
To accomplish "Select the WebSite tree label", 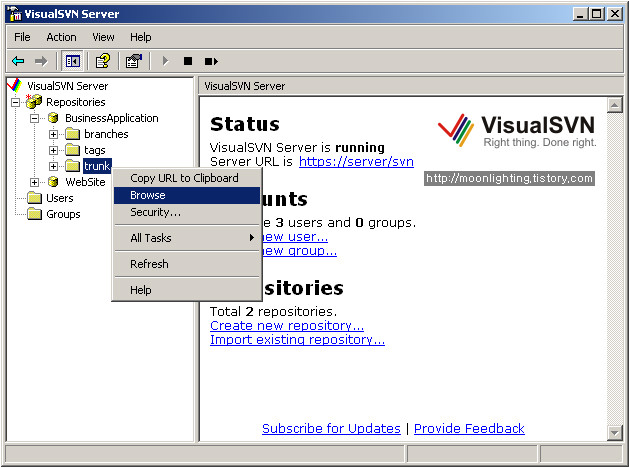I will pyautogui.click(x=85, y=182).
